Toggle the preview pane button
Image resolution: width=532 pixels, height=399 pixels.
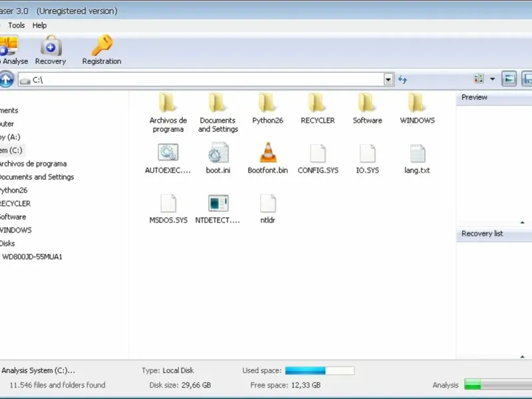point(509,78)
